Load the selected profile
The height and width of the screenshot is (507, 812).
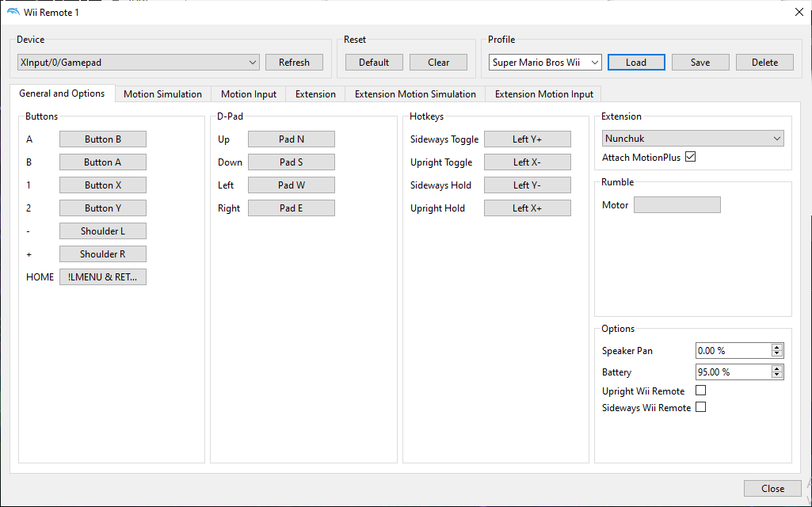tap(636, 62)
